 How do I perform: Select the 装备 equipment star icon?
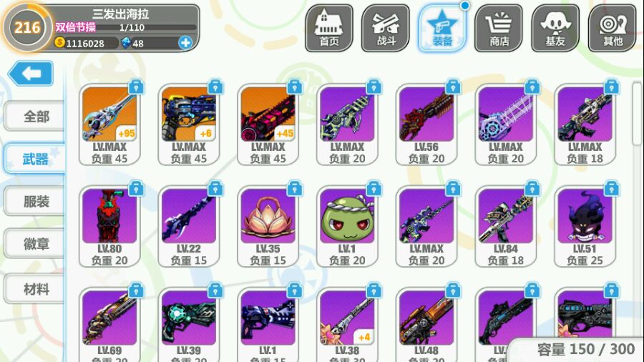click(x=442, y=28)
